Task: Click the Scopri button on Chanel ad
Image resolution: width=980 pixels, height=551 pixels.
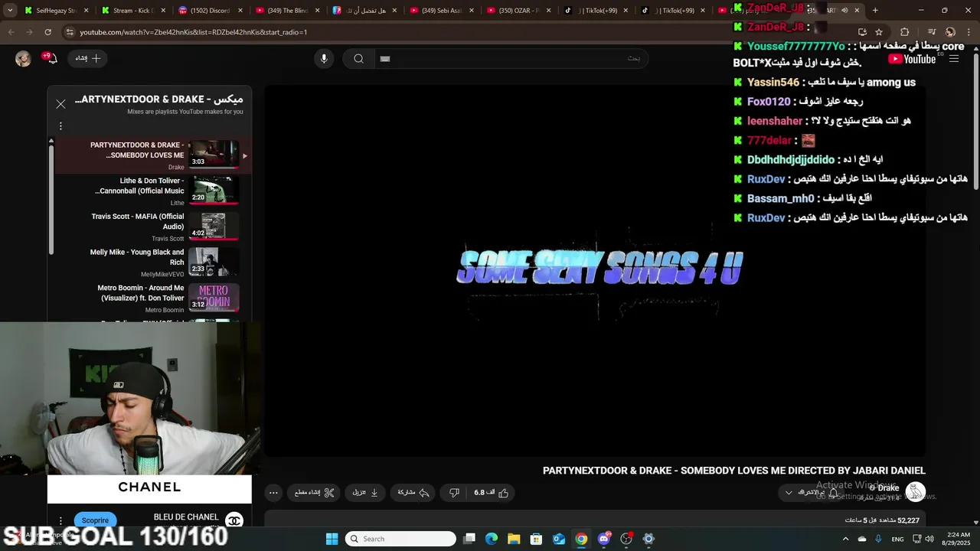Action: [x=96, y=520]
